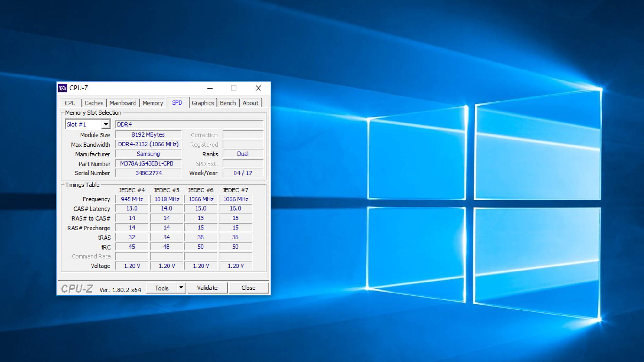The image size is (644, 362).
Task: Click the DDR4 memory type field
Action: (x=189, y=124)
